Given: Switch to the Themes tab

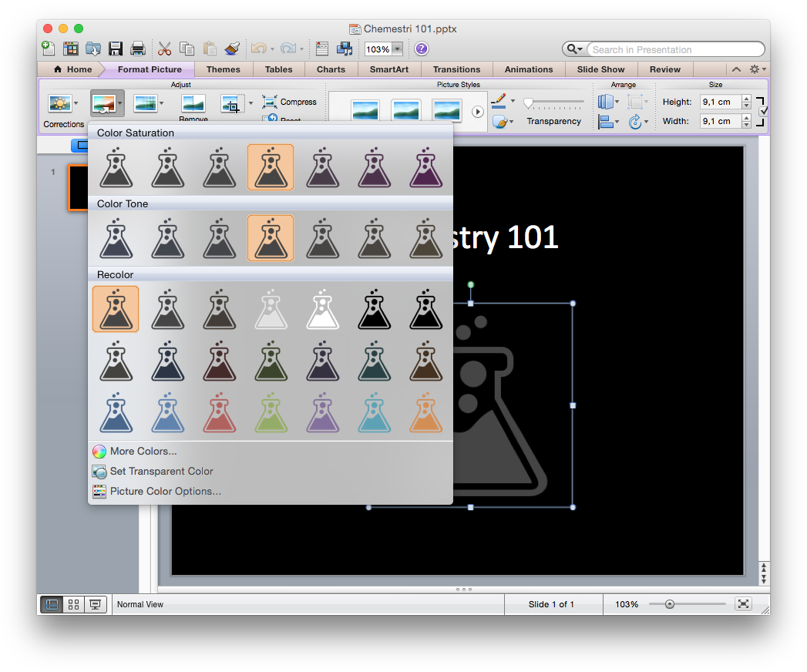Looking at the screenshot, I should pyautogui.click(x=224, y=69).
